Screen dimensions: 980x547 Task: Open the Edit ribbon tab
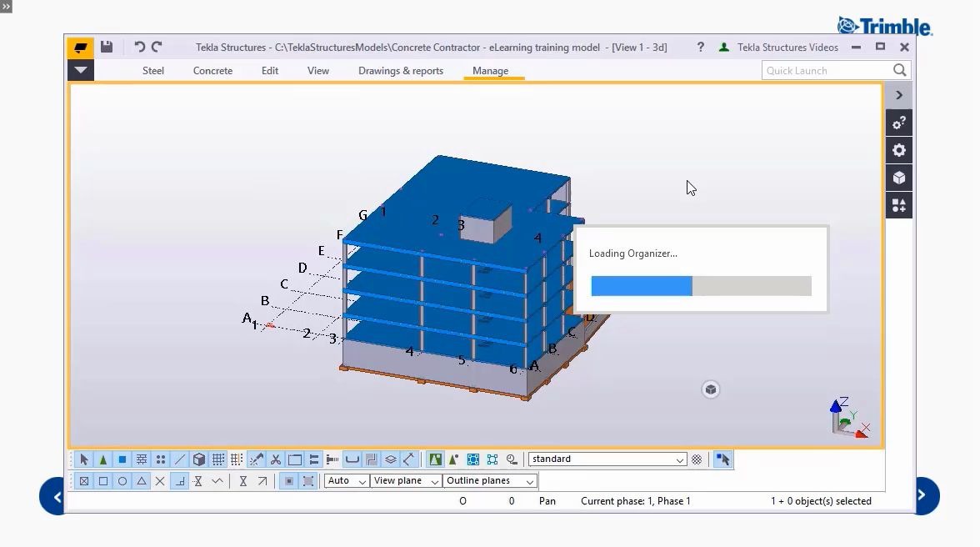pos(270,71)
